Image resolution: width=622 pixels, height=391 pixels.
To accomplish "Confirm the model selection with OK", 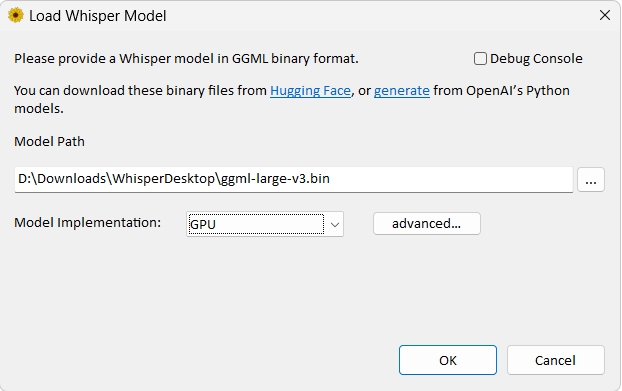I will coord(447,360).
